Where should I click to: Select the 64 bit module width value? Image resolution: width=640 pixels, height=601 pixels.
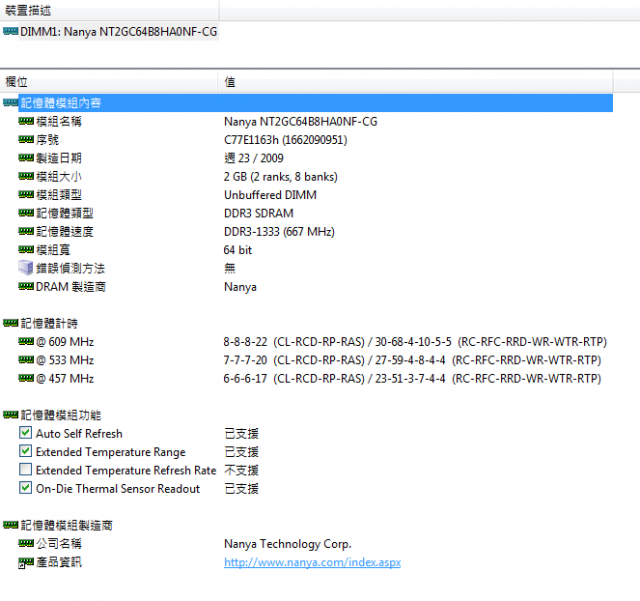238,250
